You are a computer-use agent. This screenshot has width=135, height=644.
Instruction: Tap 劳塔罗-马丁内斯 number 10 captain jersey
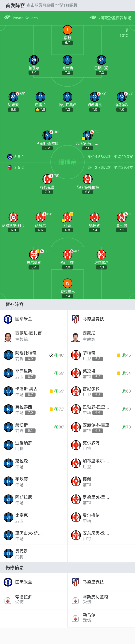click(x=88, y=135)
